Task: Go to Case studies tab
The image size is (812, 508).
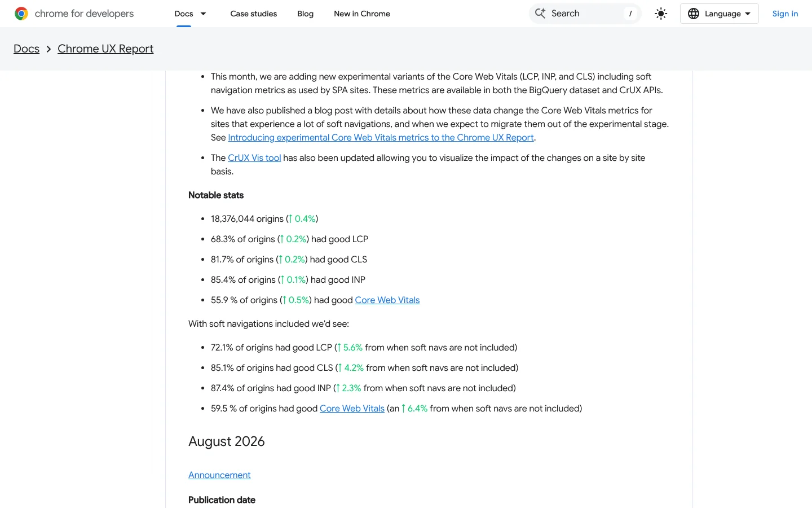Action: coord(254,14)
